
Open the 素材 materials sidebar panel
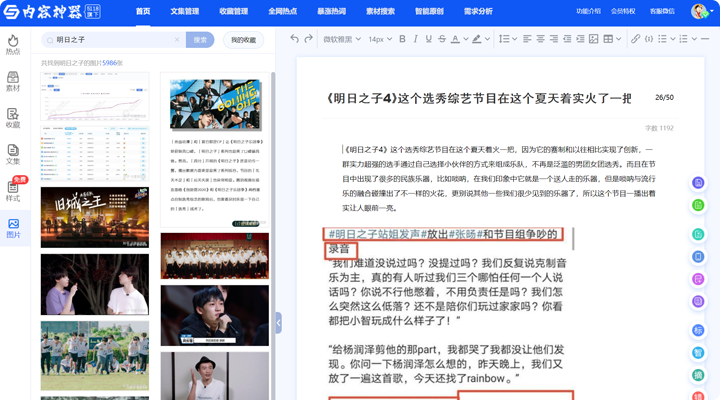(x=13, y=81)
